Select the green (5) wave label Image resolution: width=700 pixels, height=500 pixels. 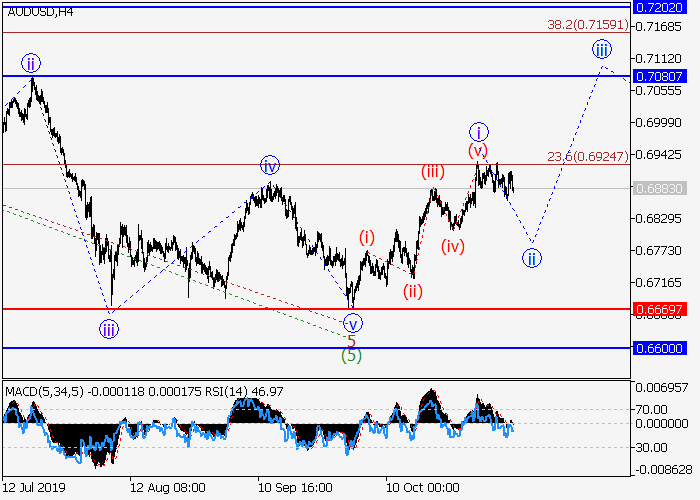[351, 355]
